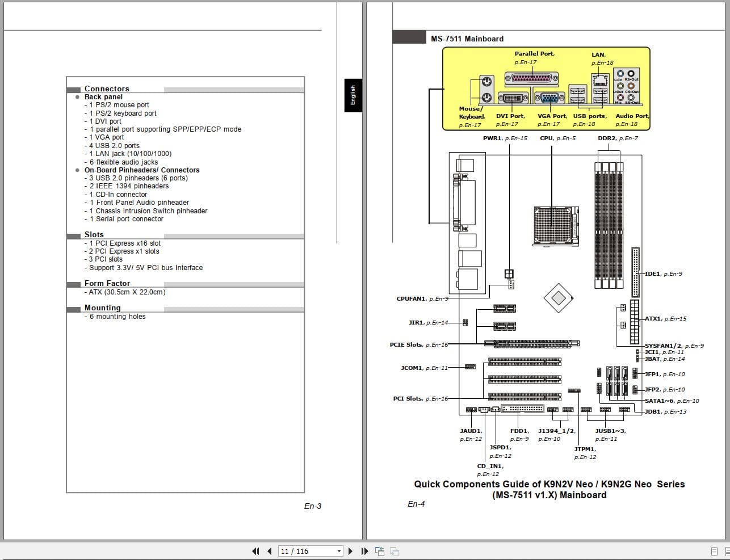Click the '6 flexible audio jacks' line
This screenshot has height=560, width=730.
(x=121, y=162)
